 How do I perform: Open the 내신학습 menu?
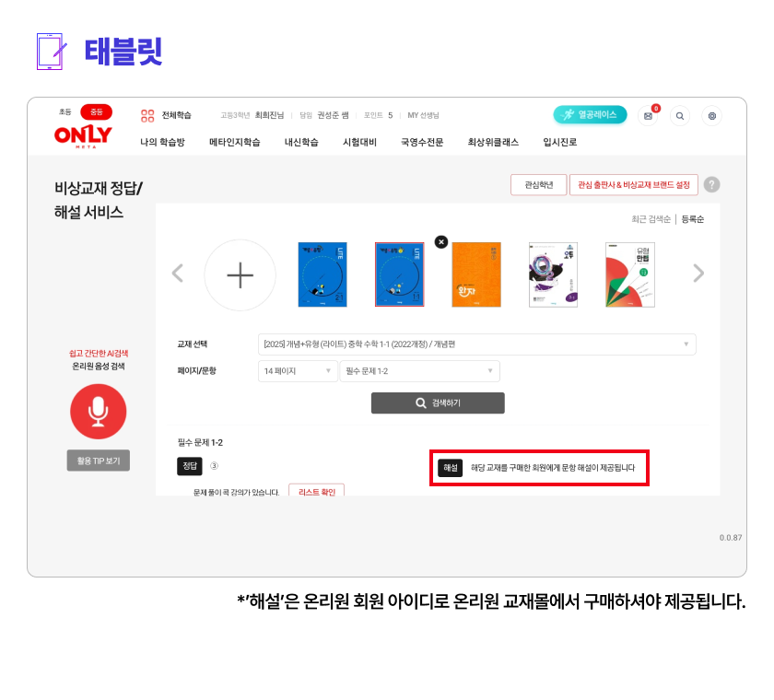[301, 142]
